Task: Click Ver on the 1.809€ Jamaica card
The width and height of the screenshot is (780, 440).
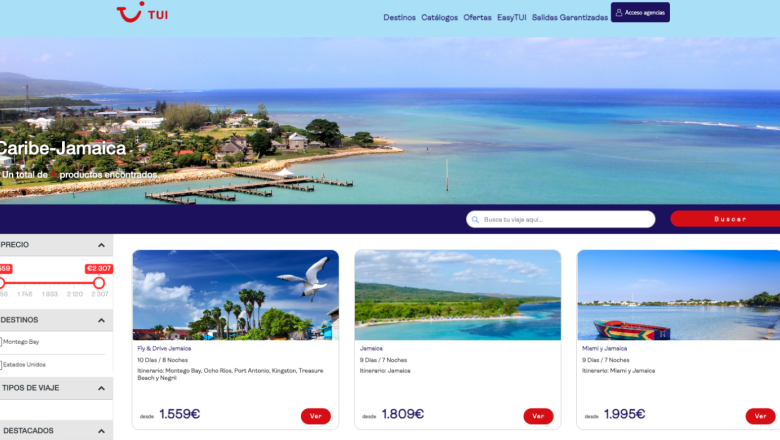Action: pos(538,416)
